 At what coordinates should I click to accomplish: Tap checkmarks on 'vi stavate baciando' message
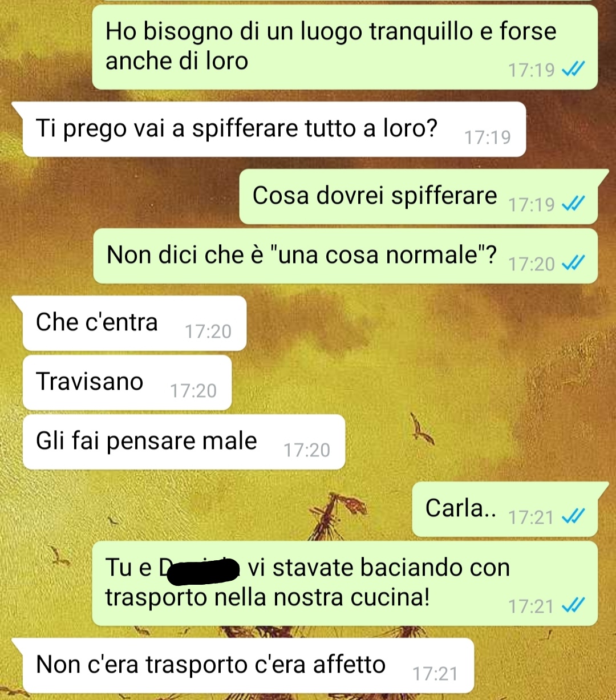[x=573, y=605]
